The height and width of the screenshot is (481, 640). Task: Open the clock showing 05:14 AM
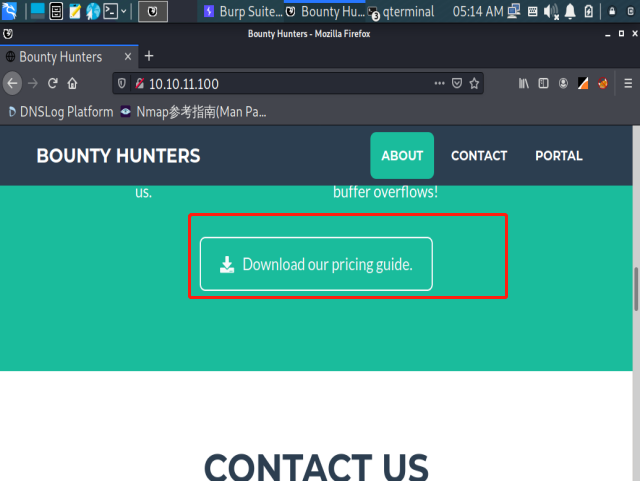click(x=478, y=11)
